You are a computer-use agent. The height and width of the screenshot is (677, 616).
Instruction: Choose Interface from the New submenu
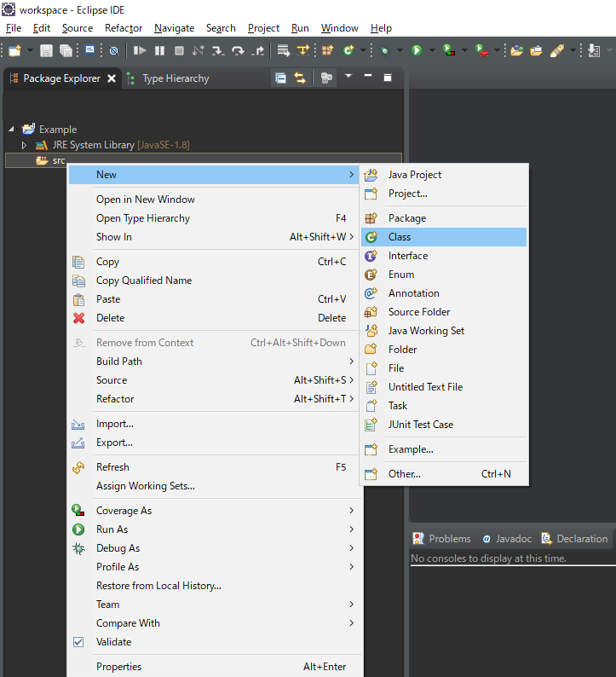(444, 256)
